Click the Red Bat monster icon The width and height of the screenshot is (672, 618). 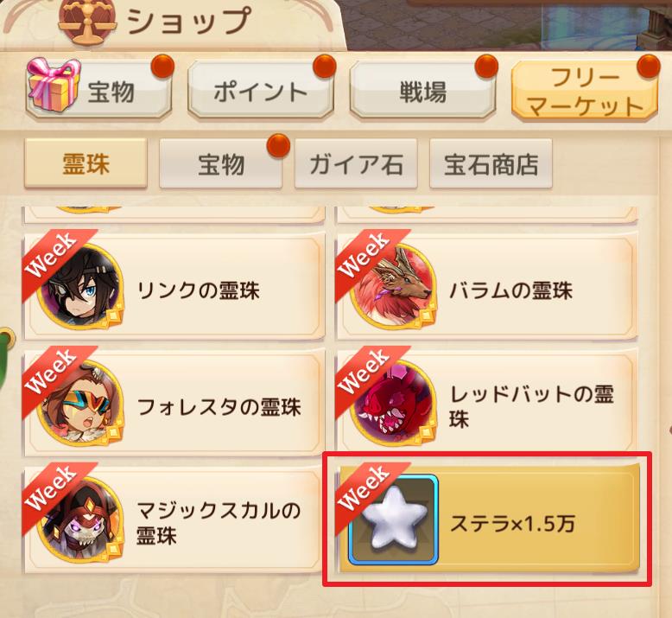point(393,404)
